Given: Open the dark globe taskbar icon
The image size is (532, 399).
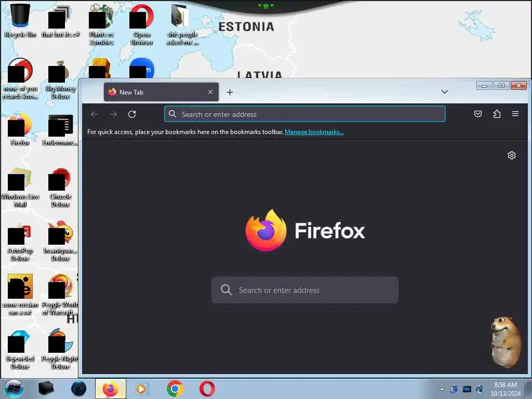Looking at the screenshot, I should click(78, 389).
